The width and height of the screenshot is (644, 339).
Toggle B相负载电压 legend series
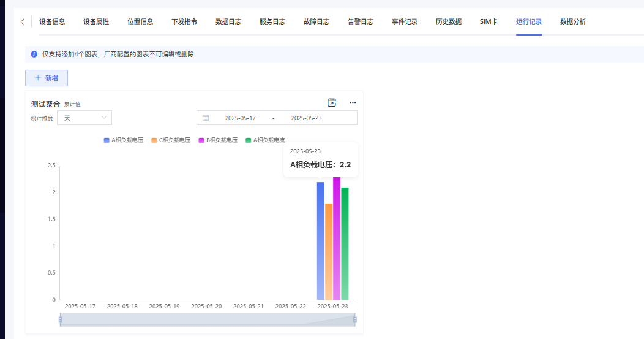pos(217,140)
